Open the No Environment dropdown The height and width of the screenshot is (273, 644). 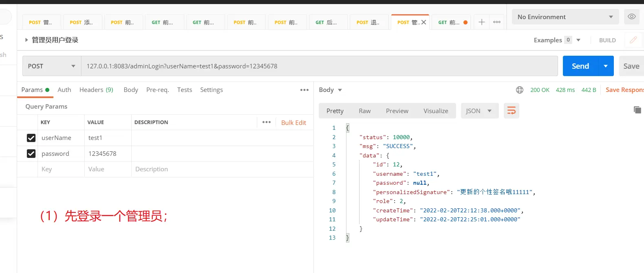tap(565, 17)
